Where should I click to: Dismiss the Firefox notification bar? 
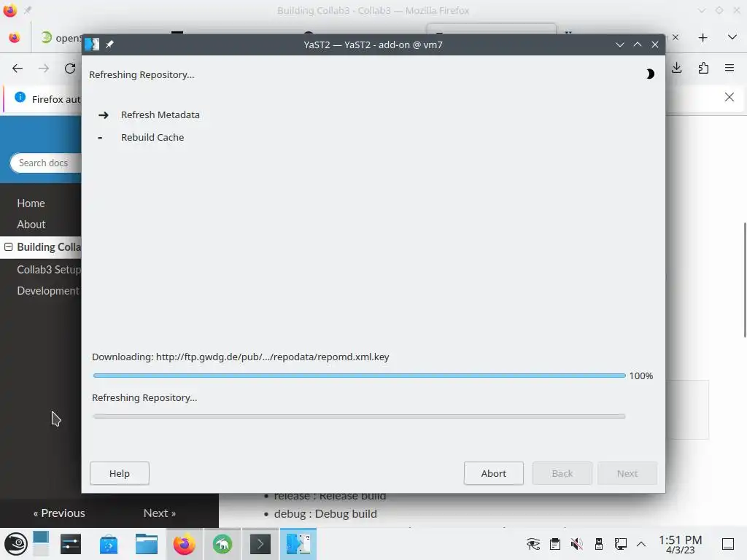click(x=729, y=97)
